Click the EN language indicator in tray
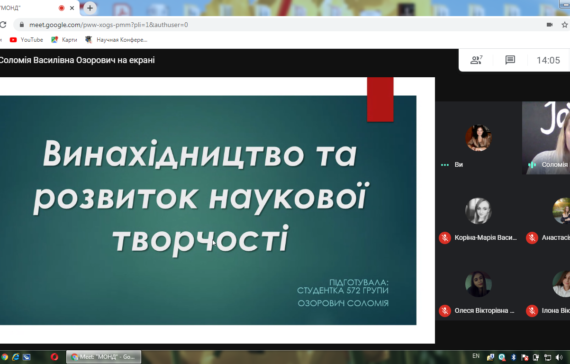 476,356
